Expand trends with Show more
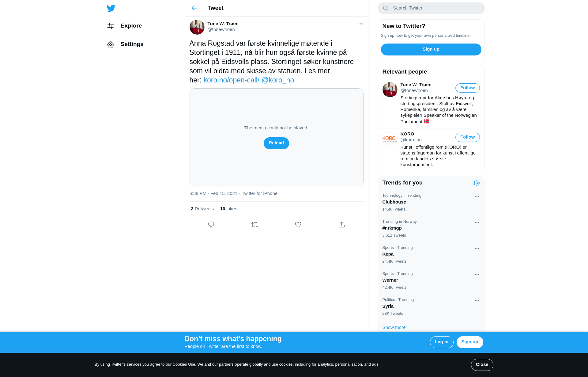Screen dimensions: 588x377 pyautogui.click(x=394, y=327)
